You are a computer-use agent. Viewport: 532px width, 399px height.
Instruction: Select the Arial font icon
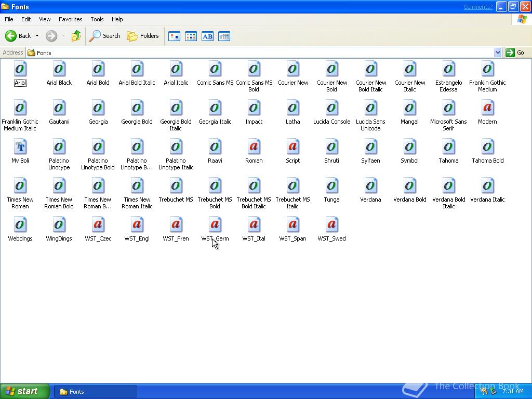pos(20,69)
